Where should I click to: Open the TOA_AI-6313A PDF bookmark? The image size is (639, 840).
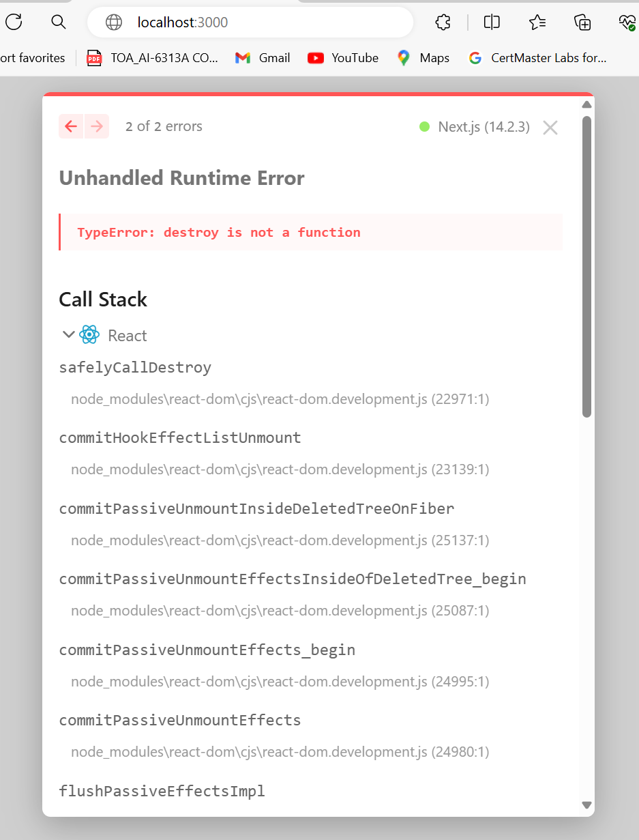click(x=152, y=58)
